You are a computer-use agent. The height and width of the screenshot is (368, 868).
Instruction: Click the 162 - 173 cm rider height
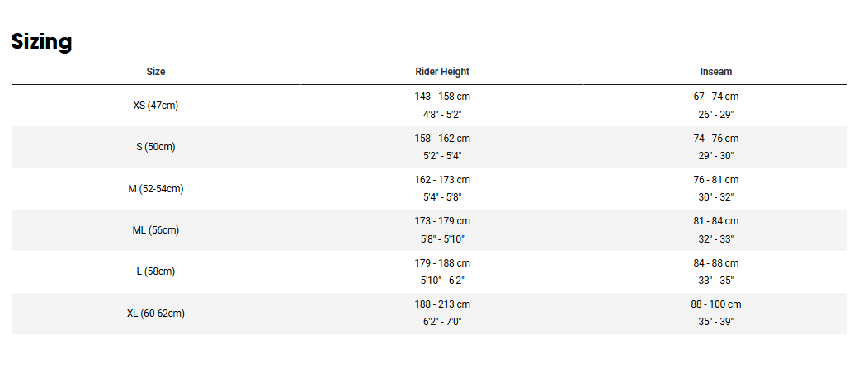(x=442, y=180)
